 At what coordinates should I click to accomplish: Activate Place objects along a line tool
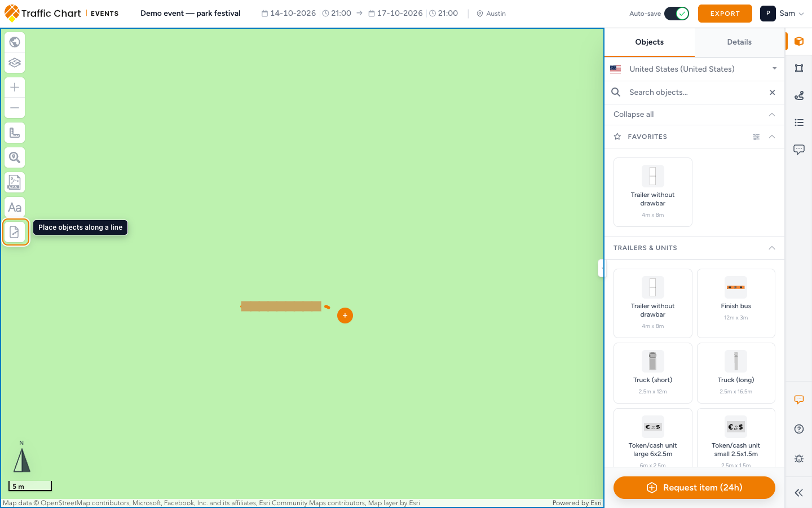coord(15,232)
